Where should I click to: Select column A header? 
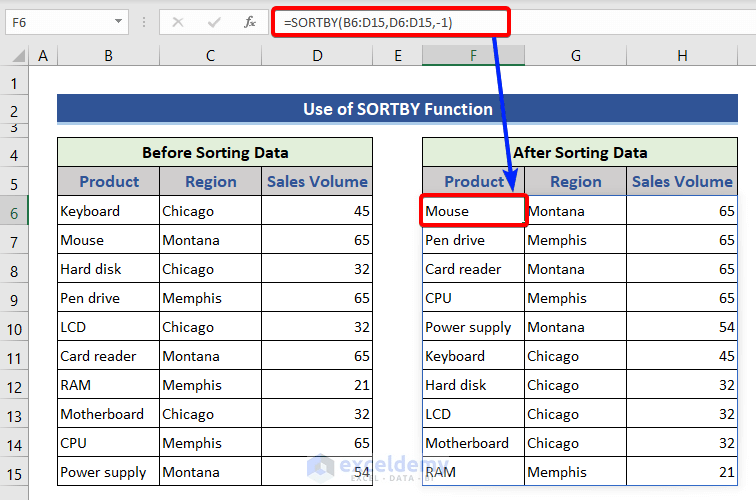[43, 56]
